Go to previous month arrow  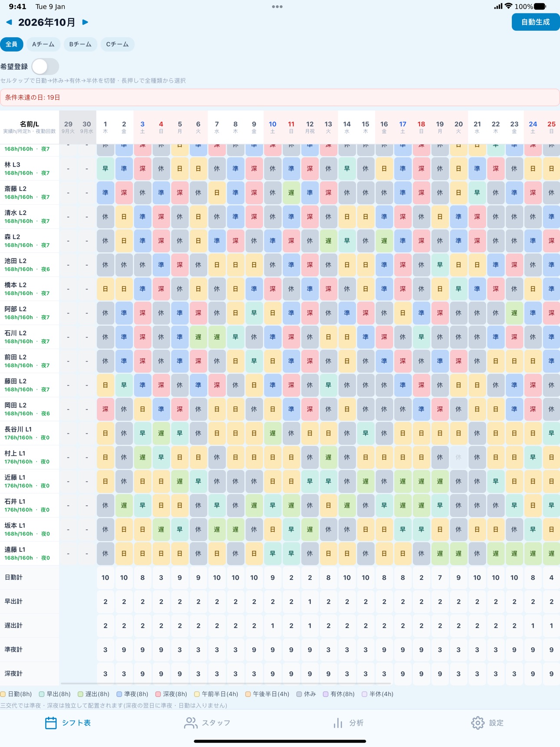(9, 22)
